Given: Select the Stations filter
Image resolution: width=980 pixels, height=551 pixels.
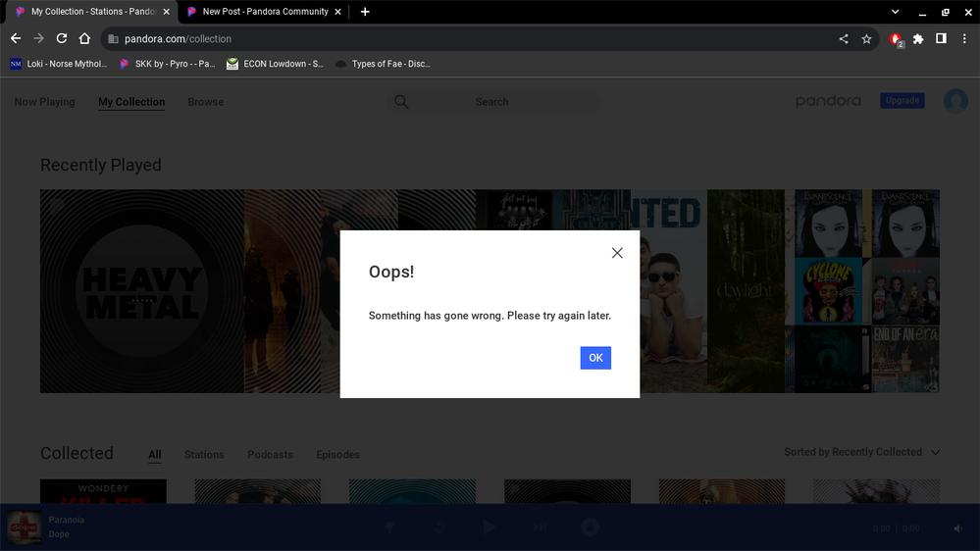Looking at the screenshot, I should (204, 455).
